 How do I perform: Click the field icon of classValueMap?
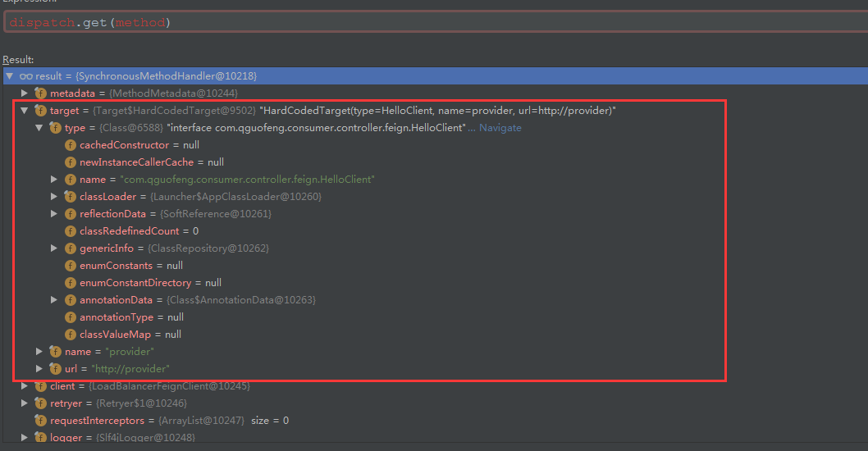[71, 335]
